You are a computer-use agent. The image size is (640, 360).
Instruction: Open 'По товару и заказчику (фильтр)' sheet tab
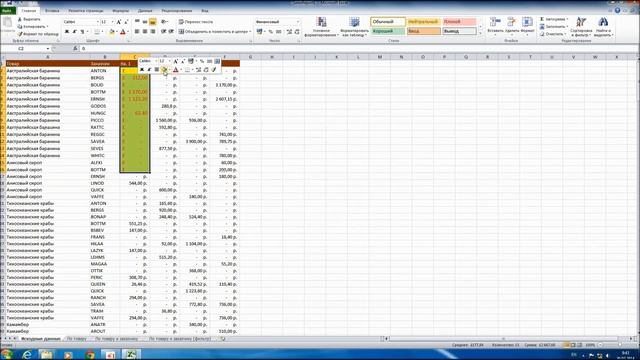(x=180, y=339)
